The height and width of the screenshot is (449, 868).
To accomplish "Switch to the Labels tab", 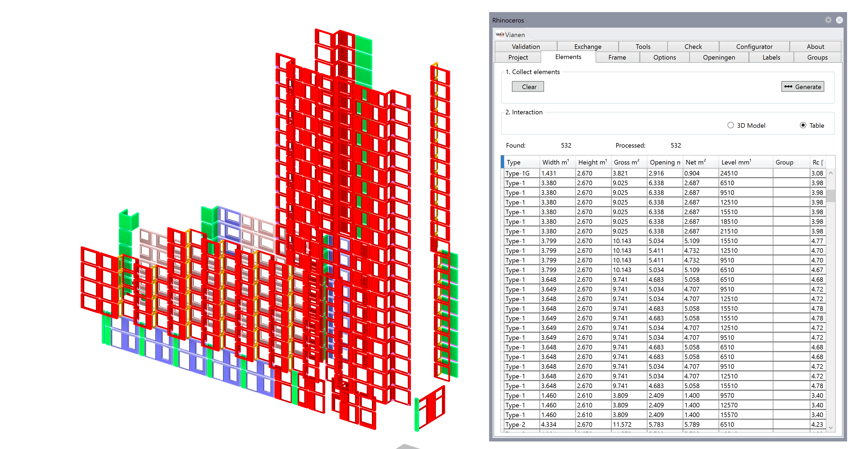I will (x=771, y=57).
